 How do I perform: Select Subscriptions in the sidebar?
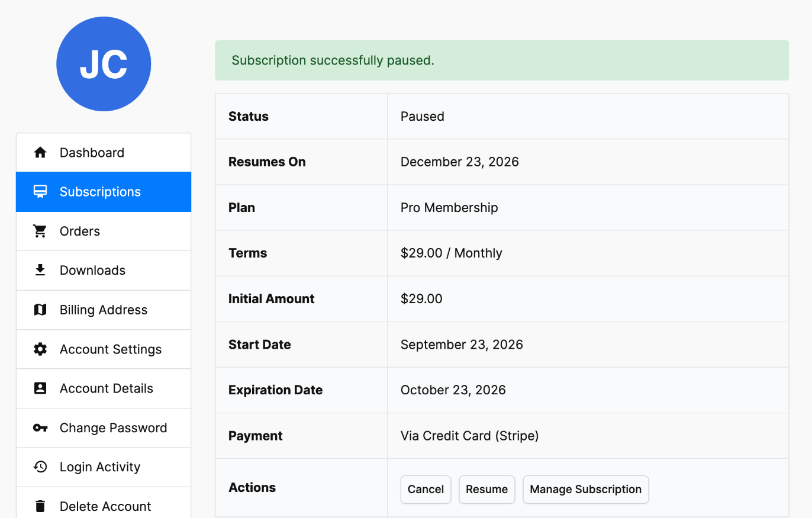(x=104, y=192)
